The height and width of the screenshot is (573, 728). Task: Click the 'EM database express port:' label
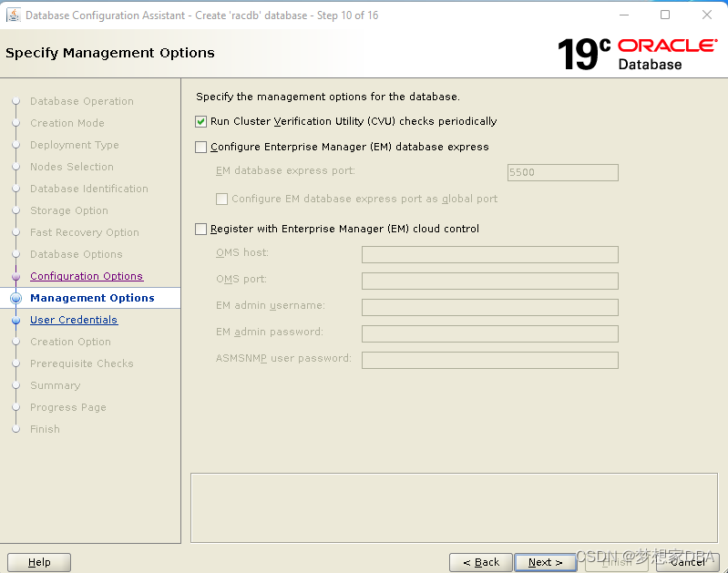click(285, 170)
